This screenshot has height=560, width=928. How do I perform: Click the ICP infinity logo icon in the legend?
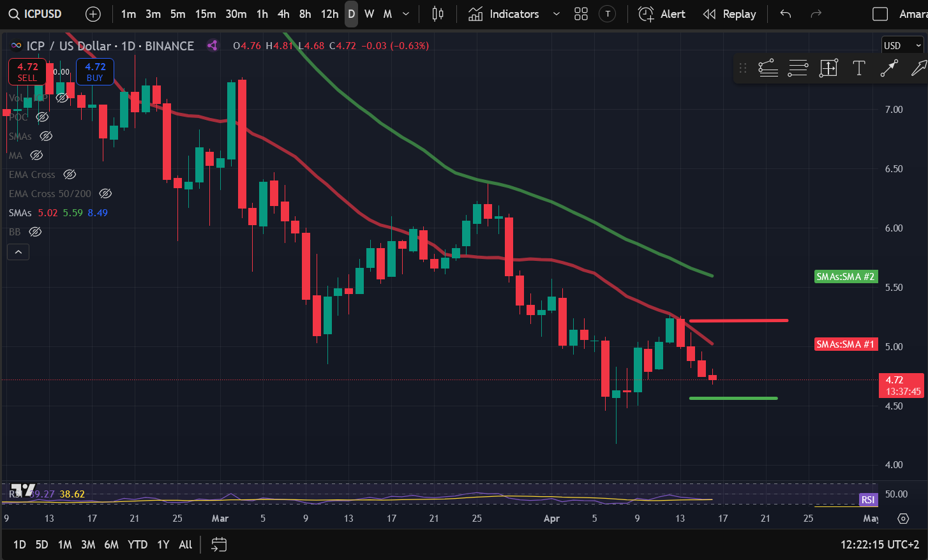[x=17, y=46]
